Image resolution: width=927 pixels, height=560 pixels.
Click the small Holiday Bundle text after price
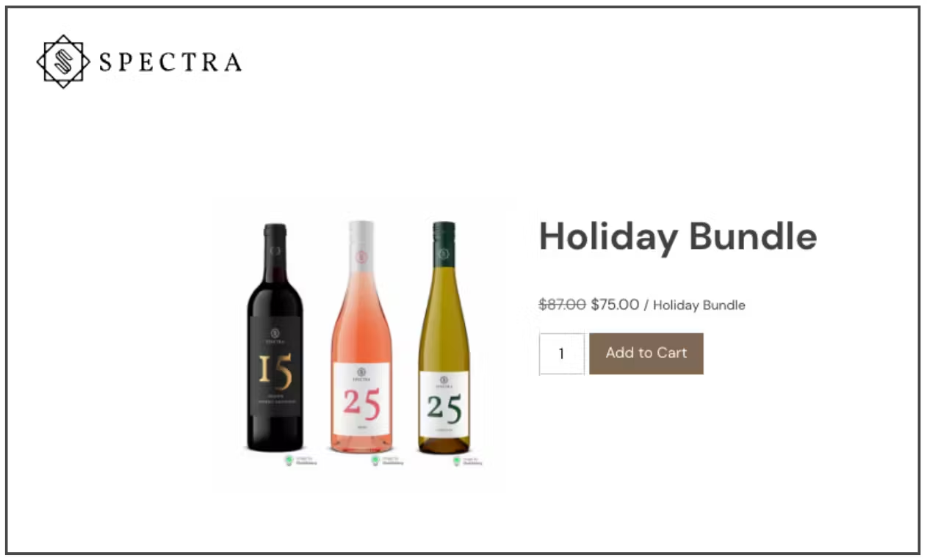point(699,305)
